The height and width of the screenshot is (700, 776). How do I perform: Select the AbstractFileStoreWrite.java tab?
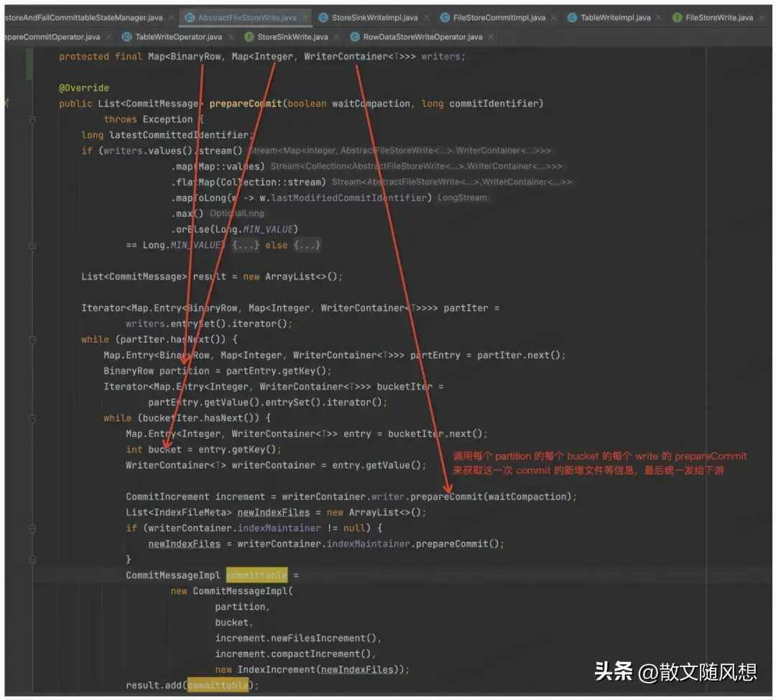click(x=247, y=18)
